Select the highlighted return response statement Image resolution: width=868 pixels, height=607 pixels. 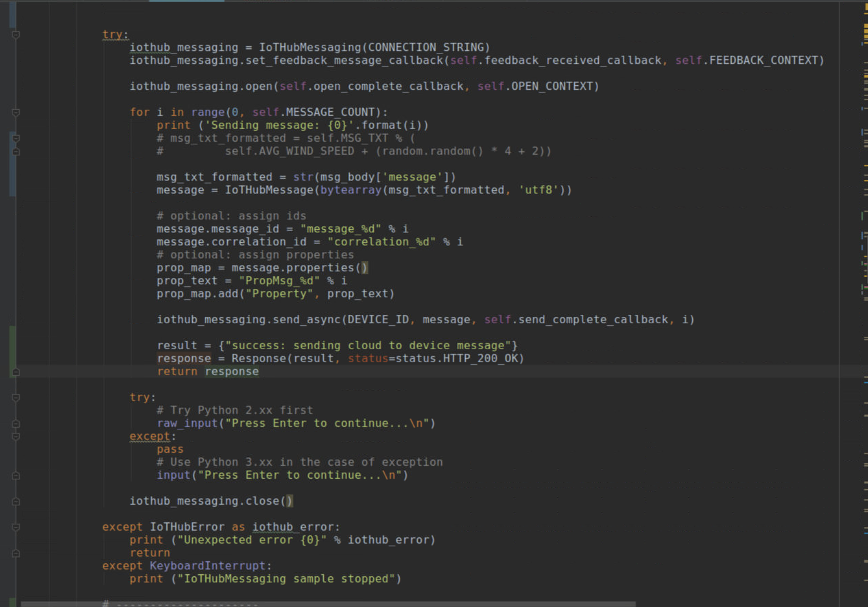point(208,371)
